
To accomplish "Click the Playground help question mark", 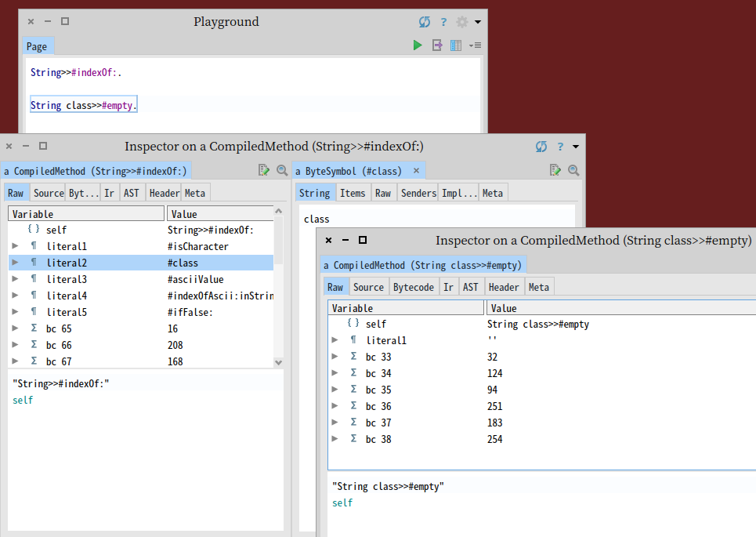I will [443, 22].
